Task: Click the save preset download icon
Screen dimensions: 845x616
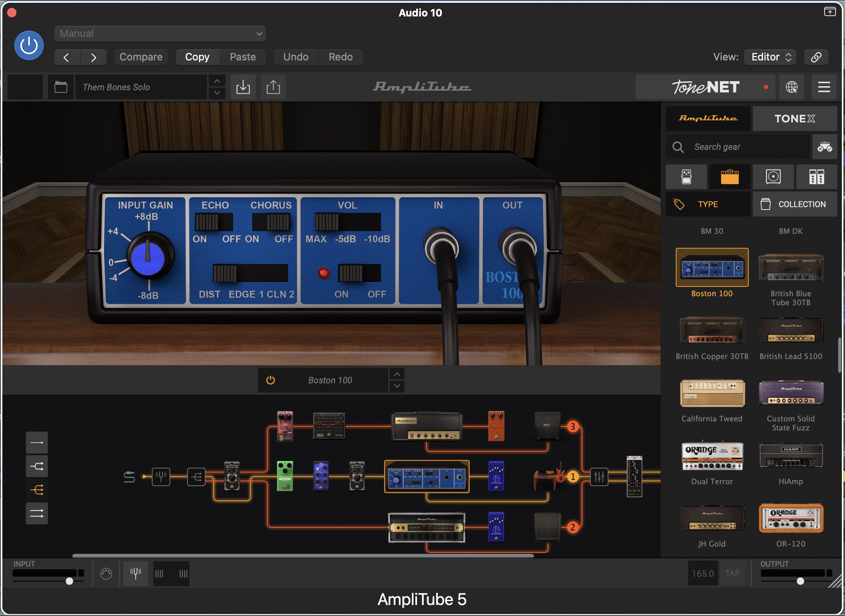Action: [x=243, y=87]
